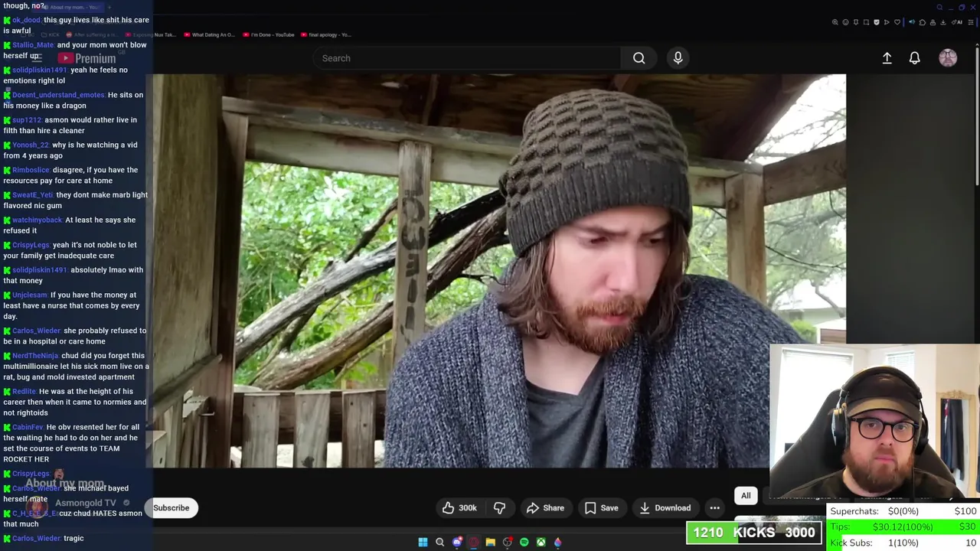Save the video to a playlist
The width and height of the screenshot is (980, 551).
click(x=601, y=507)
